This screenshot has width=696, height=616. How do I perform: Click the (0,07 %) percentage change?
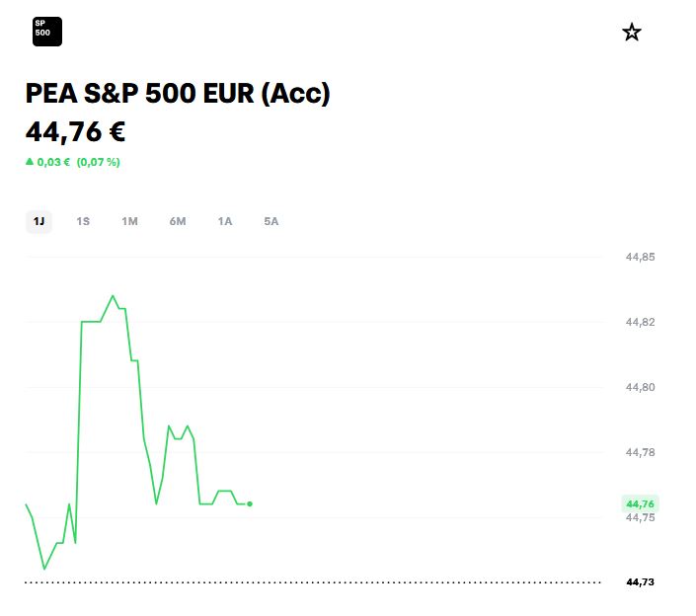coord(99,162)
